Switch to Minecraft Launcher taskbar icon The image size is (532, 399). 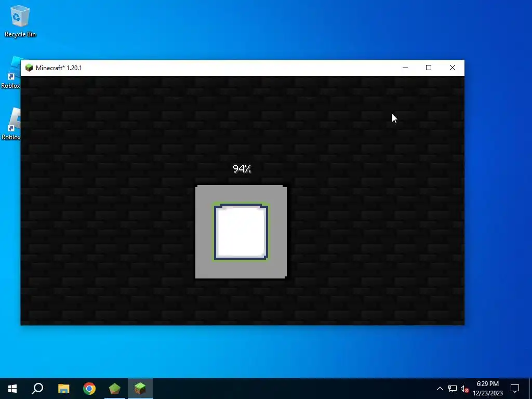click(x=115, y=389)
